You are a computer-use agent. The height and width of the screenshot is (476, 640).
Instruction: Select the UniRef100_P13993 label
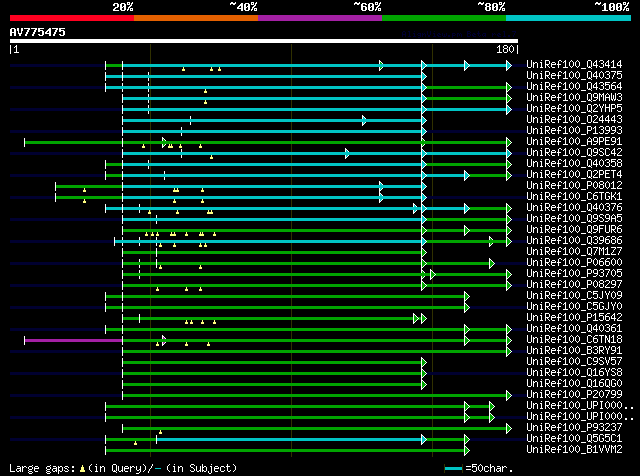click(574, 131)
